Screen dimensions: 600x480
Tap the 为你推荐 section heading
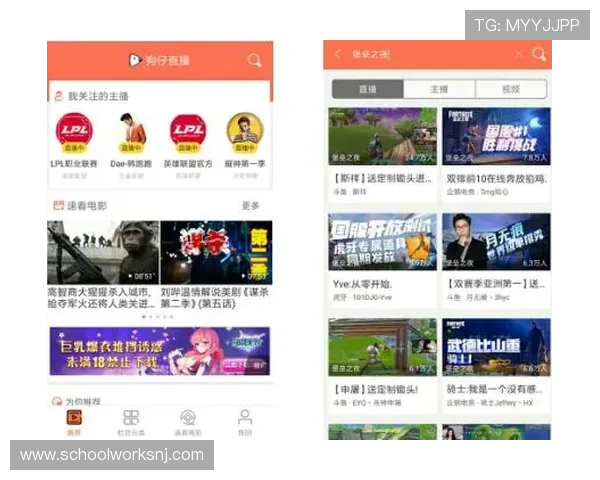83,401
